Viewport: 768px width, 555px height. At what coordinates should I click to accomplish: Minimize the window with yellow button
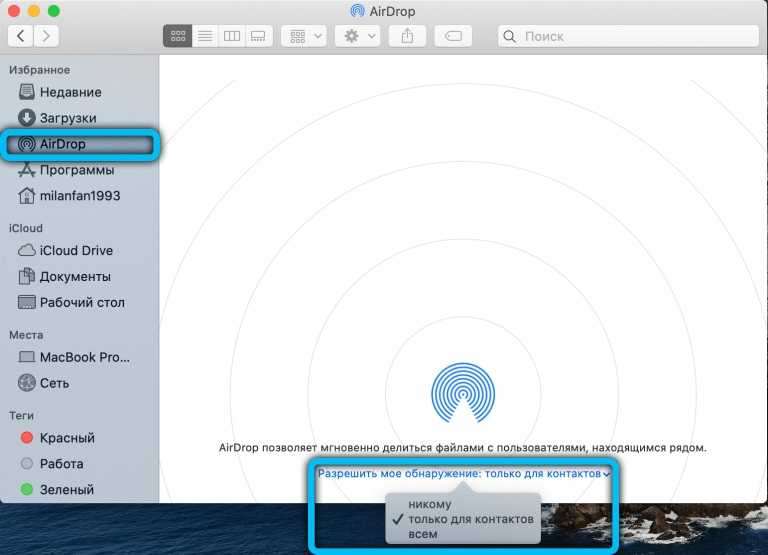click(x=34, y=11)
